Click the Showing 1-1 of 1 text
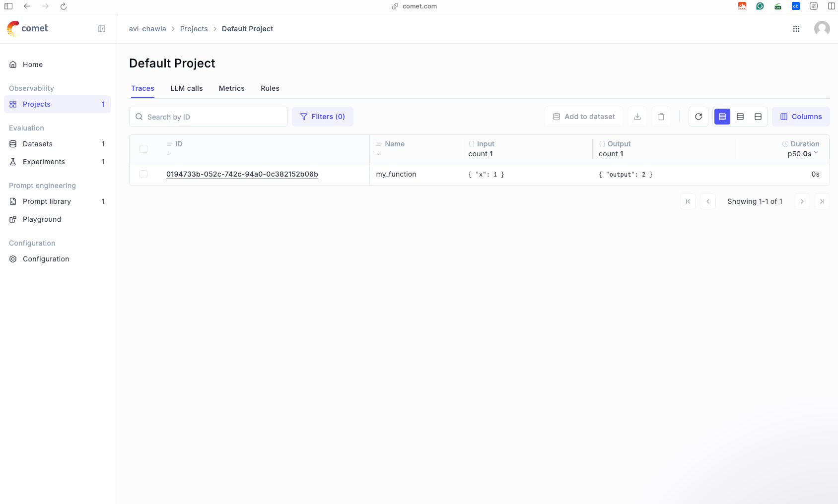The width and height of the screenshot is (838, 504). click(755, 201)
